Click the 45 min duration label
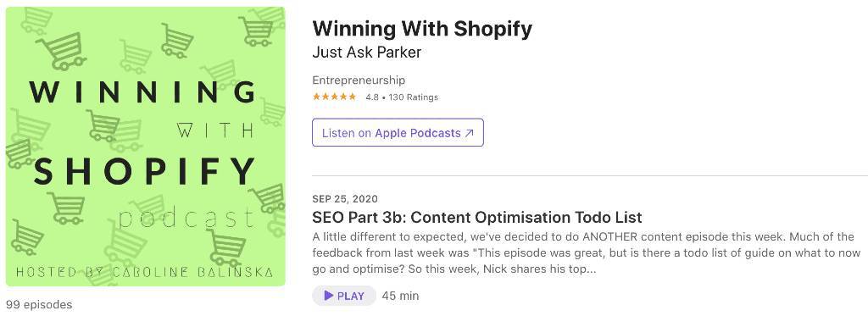 pos(400,296)
